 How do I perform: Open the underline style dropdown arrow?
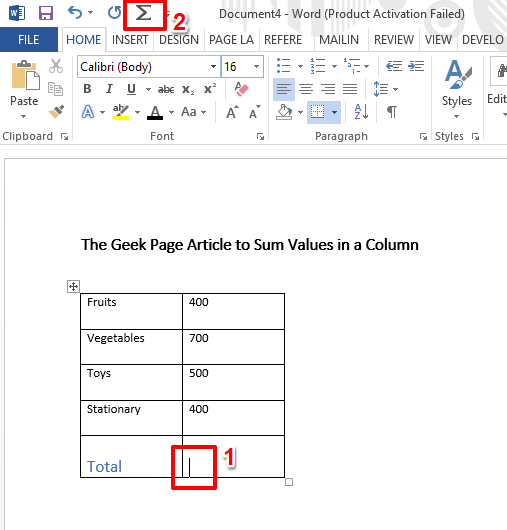pos(148,89)
